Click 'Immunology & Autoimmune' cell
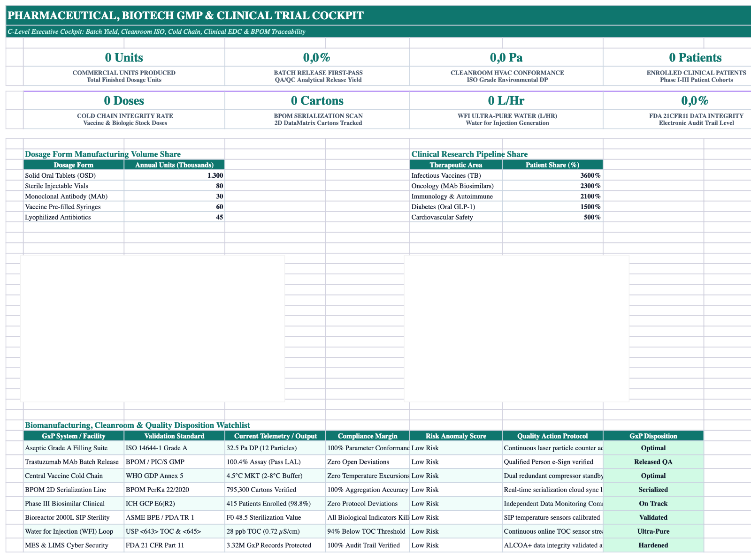This screenshot has width=751, height=560. click(456, 196)
